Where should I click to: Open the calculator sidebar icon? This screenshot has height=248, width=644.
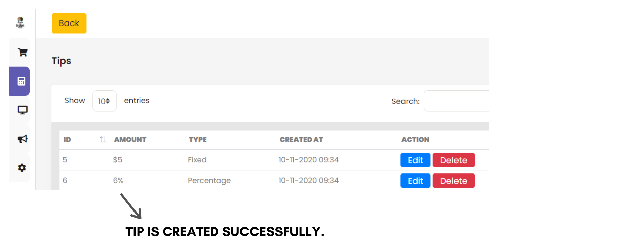click(21, 81)
